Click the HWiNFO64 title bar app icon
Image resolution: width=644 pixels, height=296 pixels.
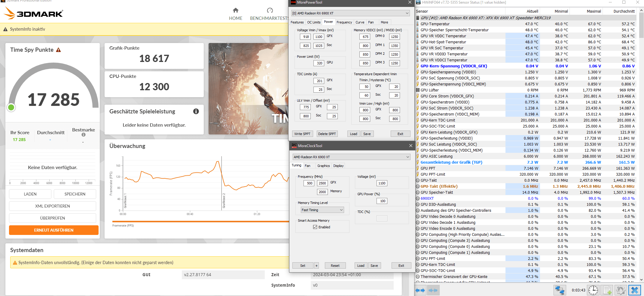tap(418, 2)
